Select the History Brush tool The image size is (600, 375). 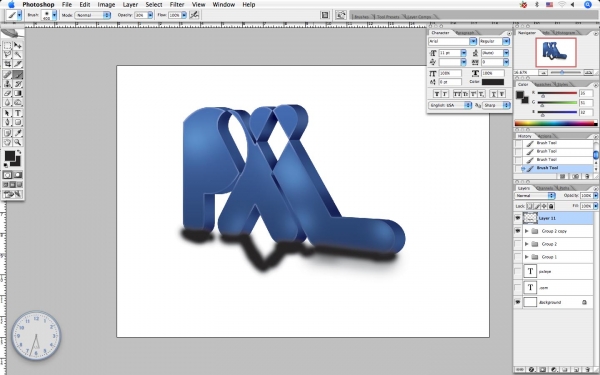click(18, 84)
